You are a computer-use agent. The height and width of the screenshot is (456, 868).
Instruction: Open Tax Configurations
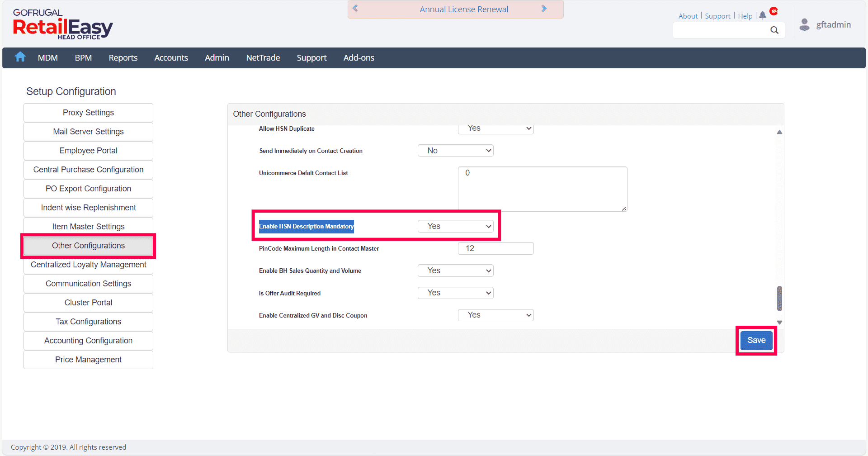tap(88, 322)
